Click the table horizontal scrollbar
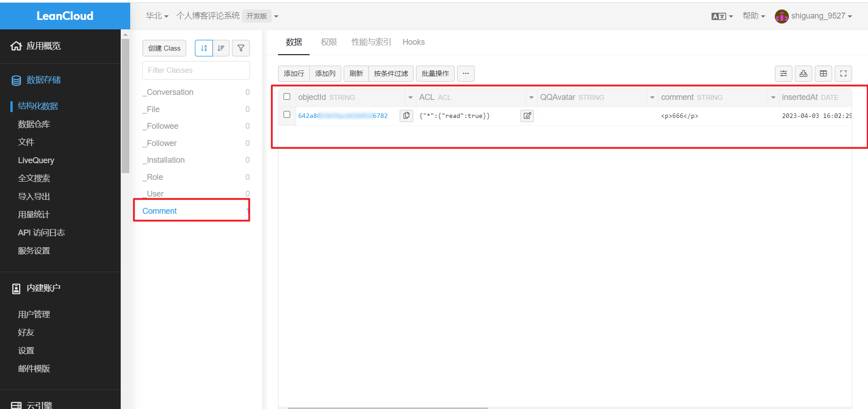 point(388,408)
